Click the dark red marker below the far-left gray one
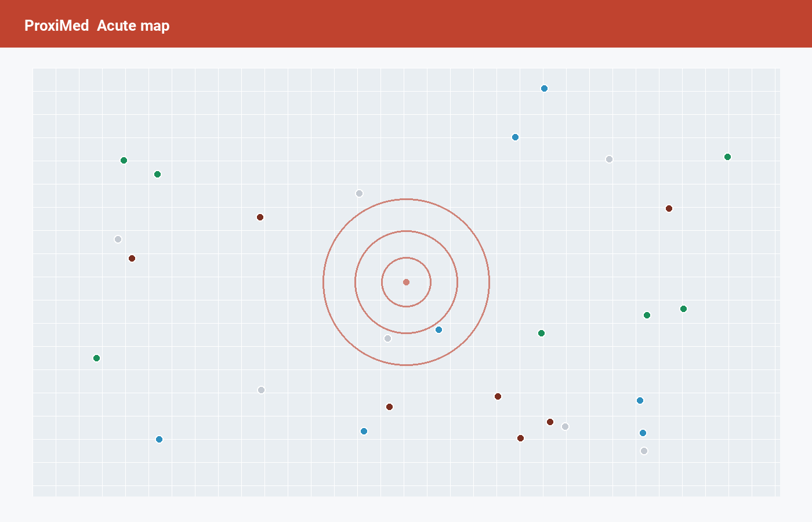The width and height of the screenshot is (812, 522). coord(132,258)
